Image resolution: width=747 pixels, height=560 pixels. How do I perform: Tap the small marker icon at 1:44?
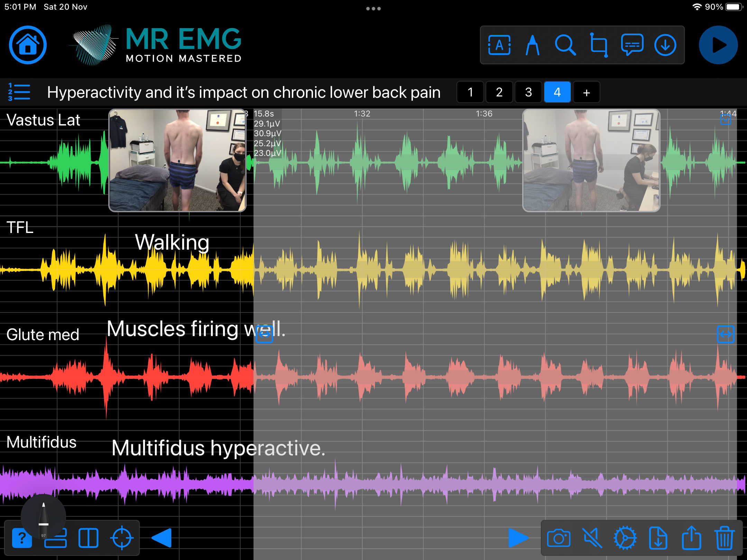pos(725,120)
